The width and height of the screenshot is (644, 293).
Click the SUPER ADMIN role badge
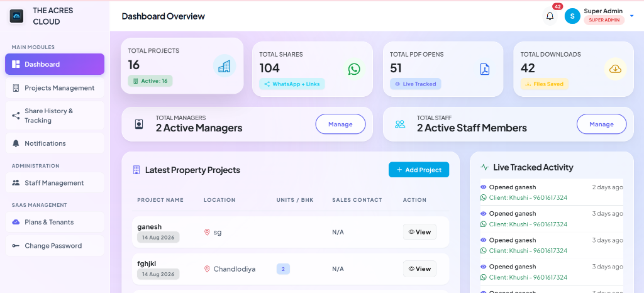coord(604,20)
